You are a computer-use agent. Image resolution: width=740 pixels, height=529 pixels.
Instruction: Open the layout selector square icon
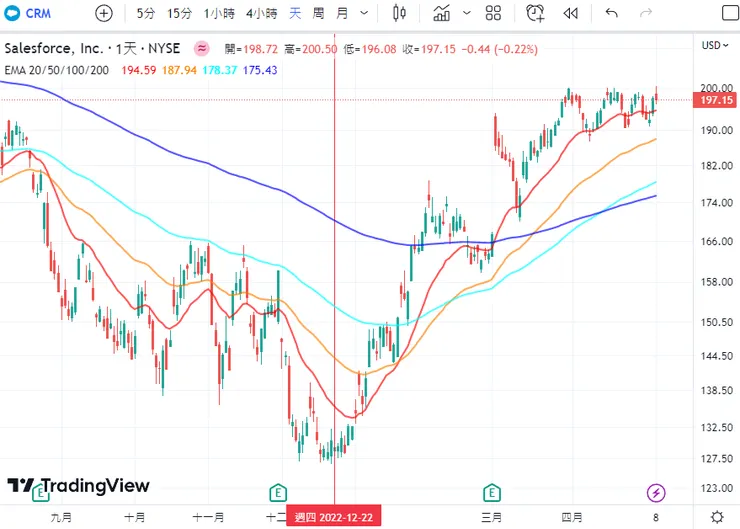(731, 13)
